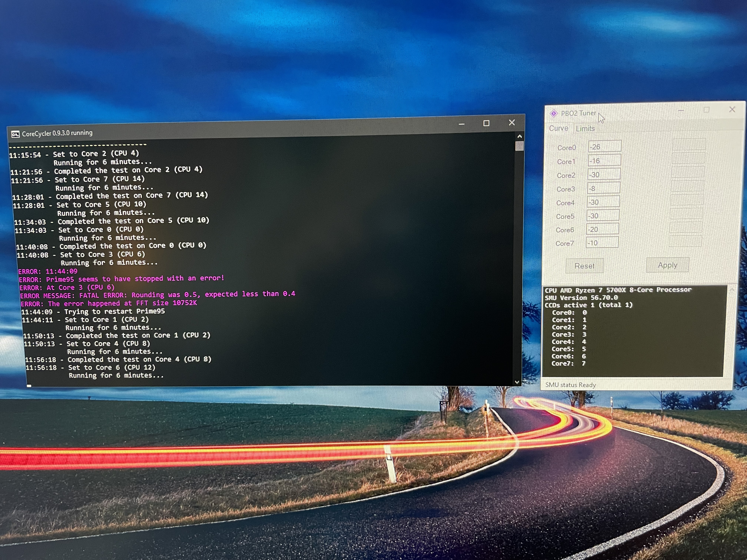Minimize the PBO2 Tuner window
The height and width of the screenshot is (560, 747).
(x=681, y=110)
